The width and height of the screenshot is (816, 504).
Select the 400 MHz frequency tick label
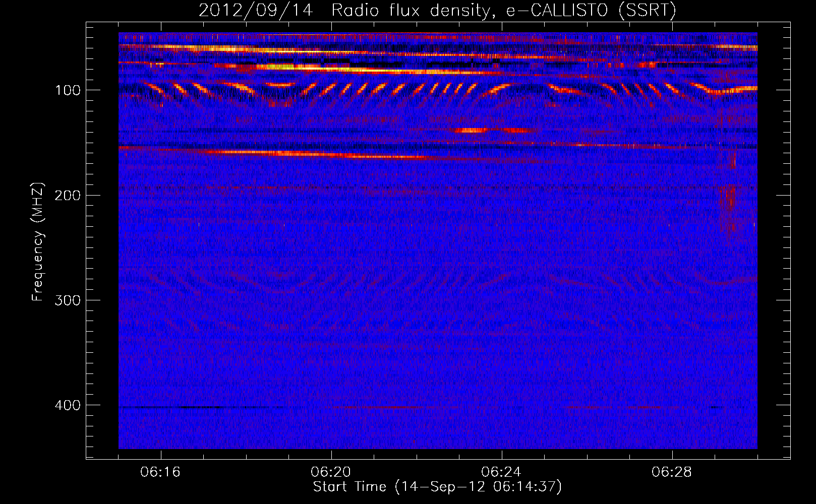[x=67, y=405]
